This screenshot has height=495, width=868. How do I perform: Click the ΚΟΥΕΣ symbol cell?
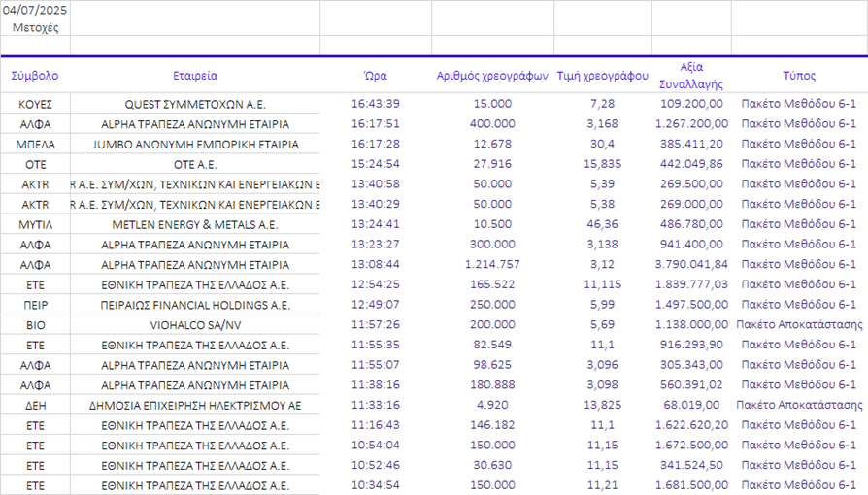coord(35,104)
